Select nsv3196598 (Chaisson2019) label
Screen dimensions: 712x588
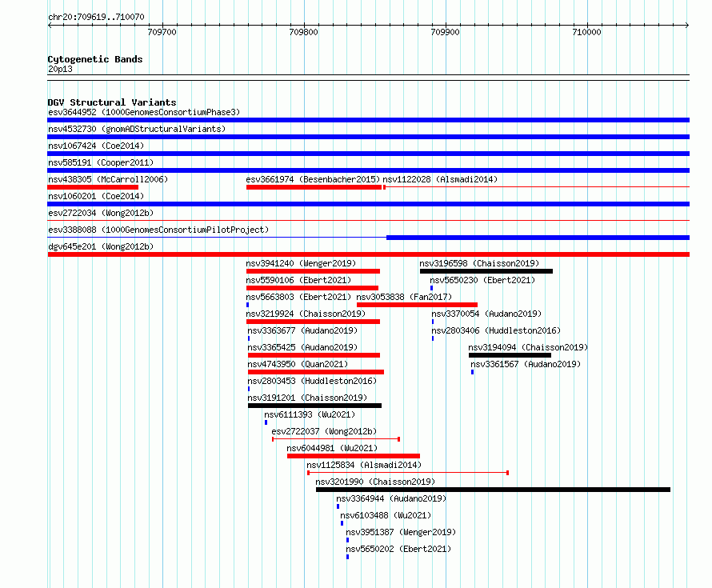pyautogui.click(x=479, y=263)
